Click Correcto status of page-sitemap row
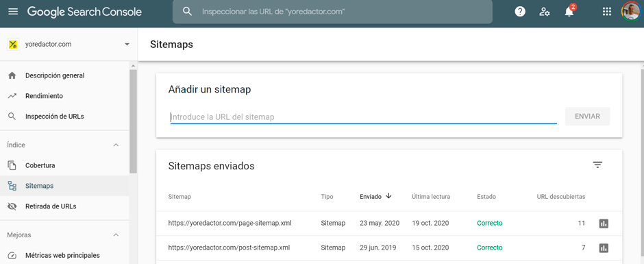 point(490,224)
